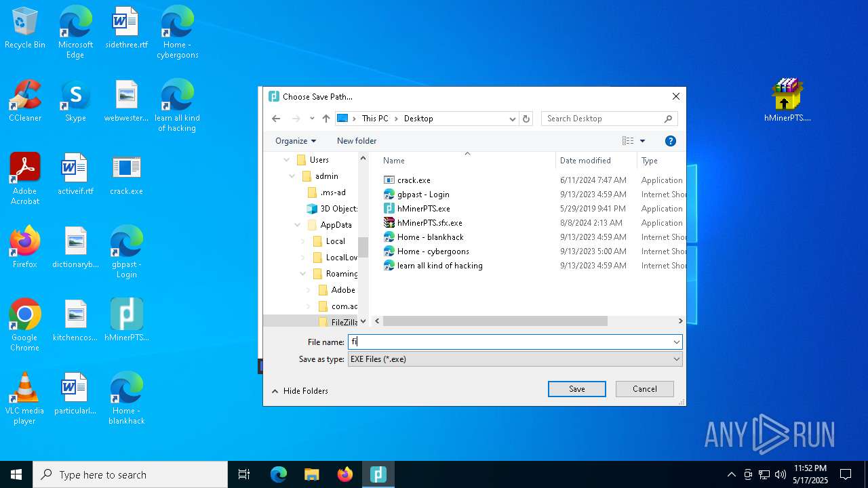Select the activeif.rtf desktop file
The image size is (868, 488).
[x=75, y=175]
